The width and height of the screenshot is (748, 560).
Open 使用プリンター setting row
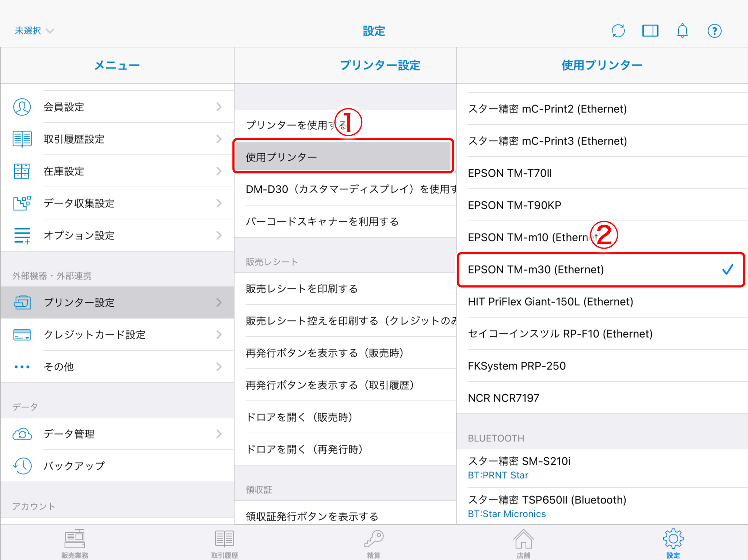click(x=343, y=157)
